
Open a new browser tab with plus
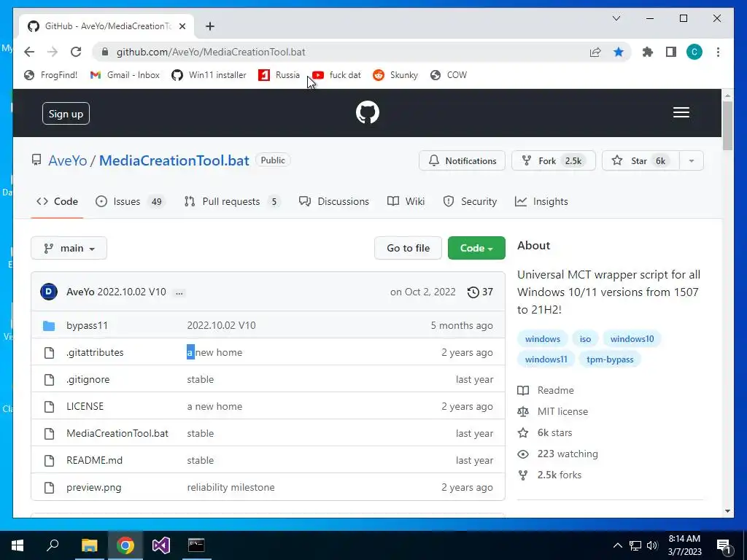pos(210,26)
